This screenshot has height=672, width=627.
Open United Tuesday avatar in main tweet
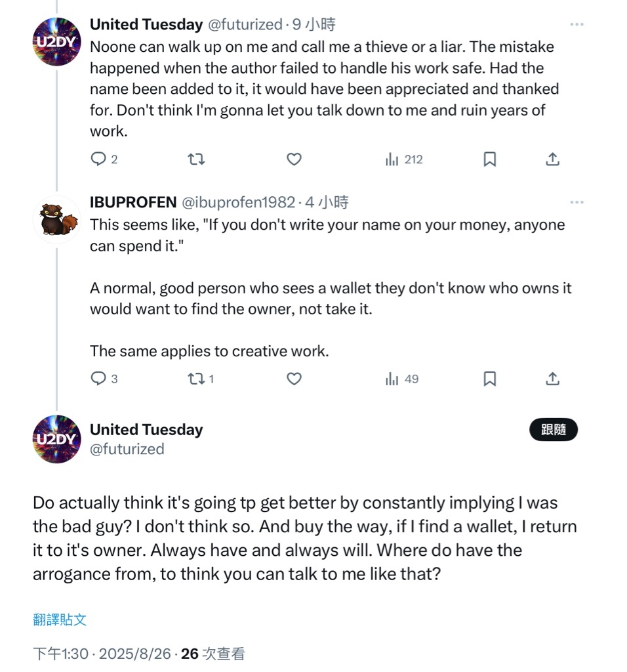click(x=56, y=438)
